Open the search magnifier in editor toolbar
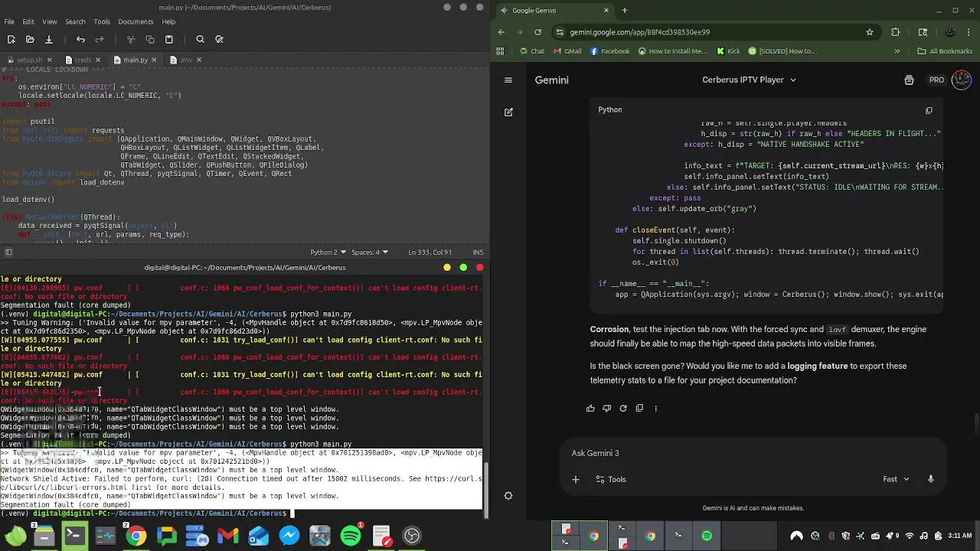This screenshot has width=980, height=551. tap(200, 40)
